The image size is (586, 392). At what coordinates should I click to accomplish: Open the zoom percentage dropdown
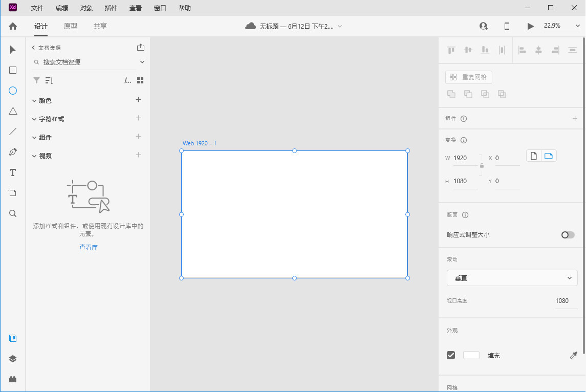[x=561, y=26]
